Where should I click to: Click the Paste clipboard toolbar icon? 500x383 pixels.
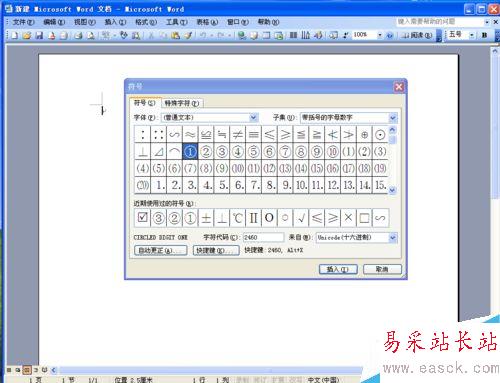click(x=176, y=35)
